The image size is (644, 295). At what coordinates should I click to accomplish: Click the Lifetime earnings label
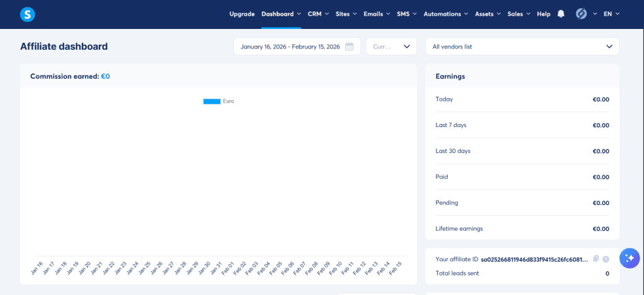[459, 228]
